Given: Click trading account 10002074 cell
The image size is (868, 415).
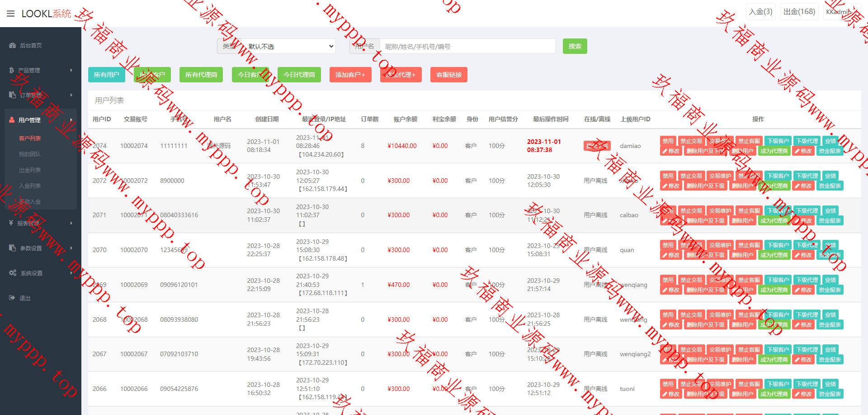Looking at the screenshot, I should click(x=134, y=146).
